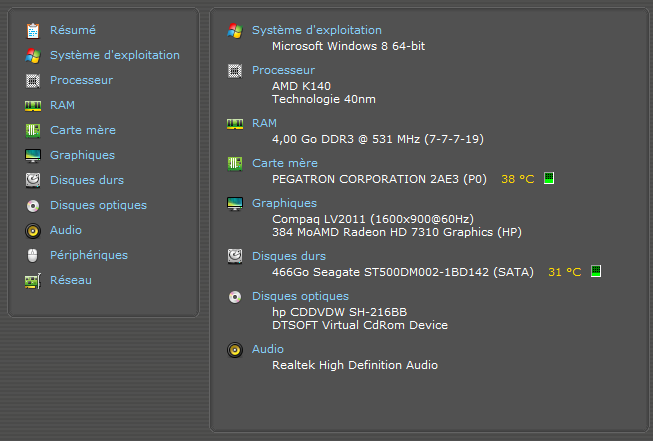Select Graphiques in the left sidebar

(82, 155)
